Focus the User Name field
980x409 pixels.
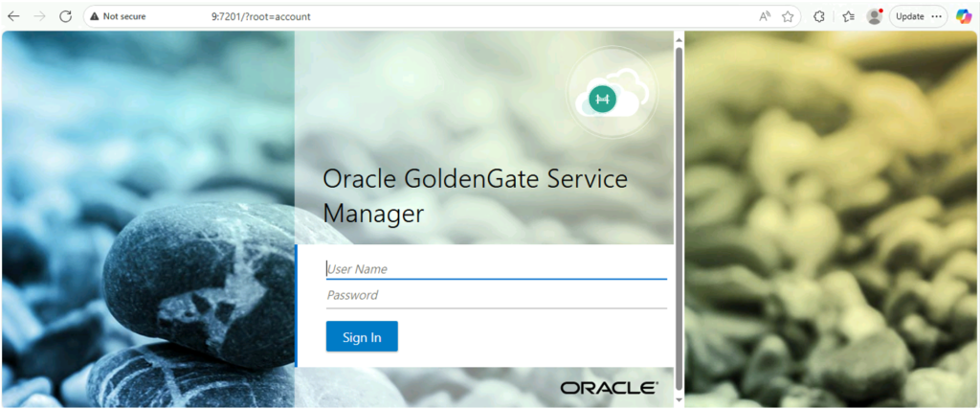point(497,269)
